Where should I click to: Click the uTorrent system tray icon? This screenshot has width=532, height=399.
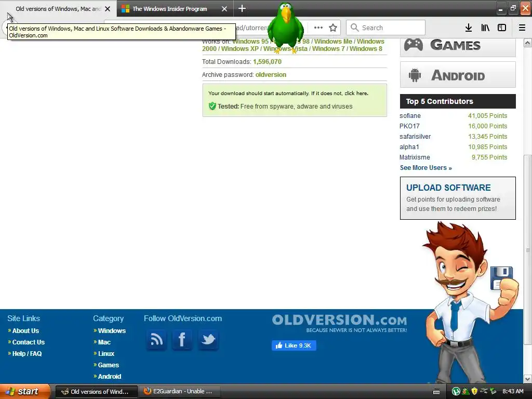pos(456,392)
